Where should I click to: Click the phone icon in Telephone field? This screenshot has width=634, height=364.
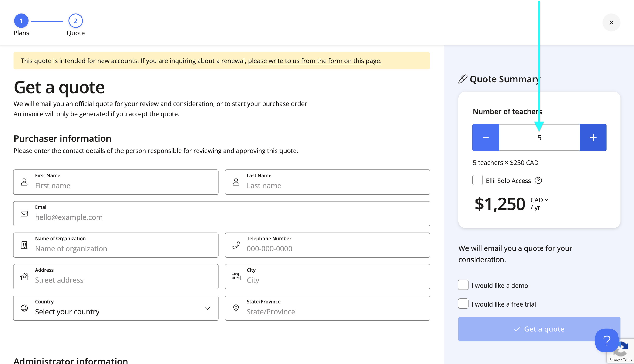pyautogui.click(x=236, y=245)
